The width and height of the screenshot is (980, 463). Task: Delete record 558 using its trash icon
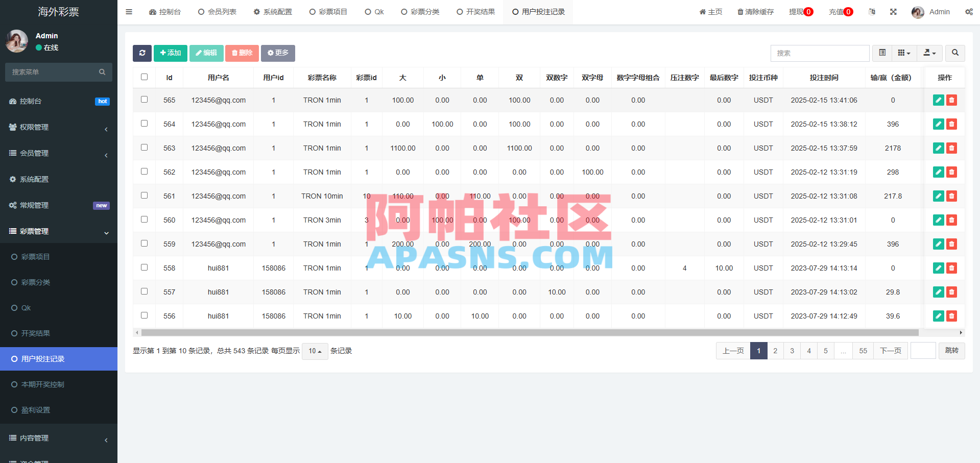pos(951,268)
